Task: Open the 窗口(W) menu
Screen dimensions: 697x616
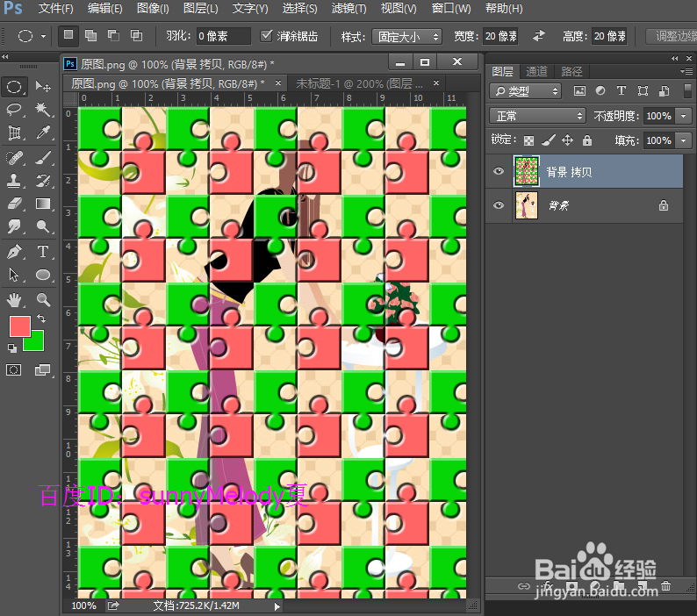Action: click(450, 9)
